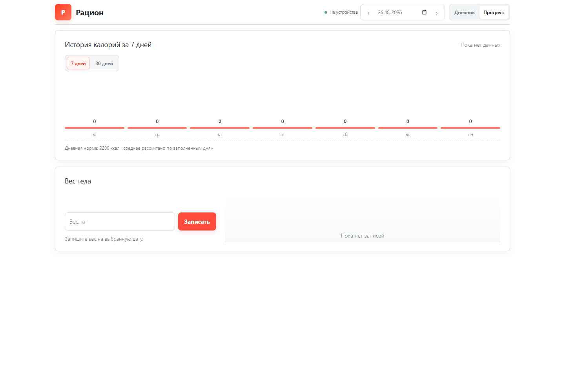Image resolution: width=565 pixels, height=392 pixels.
Task: Click the Рацион app title
Action: pyautogui.click(x=90, y=13)
